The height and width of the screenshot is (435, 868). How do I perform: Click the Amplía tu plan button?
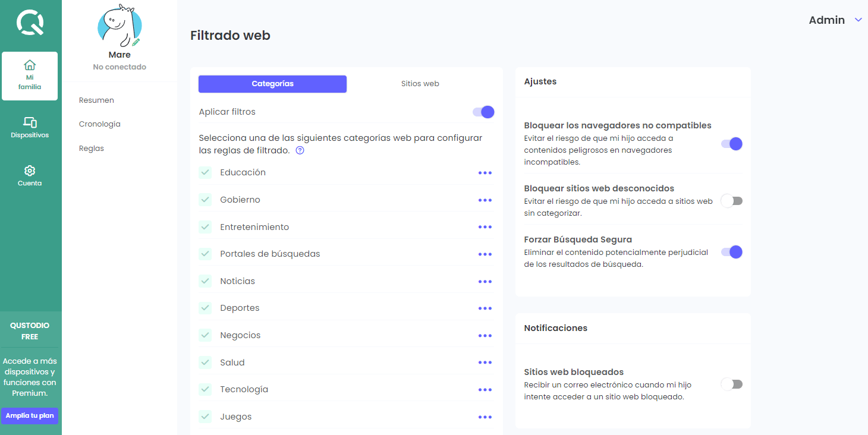tap(30, 415)
